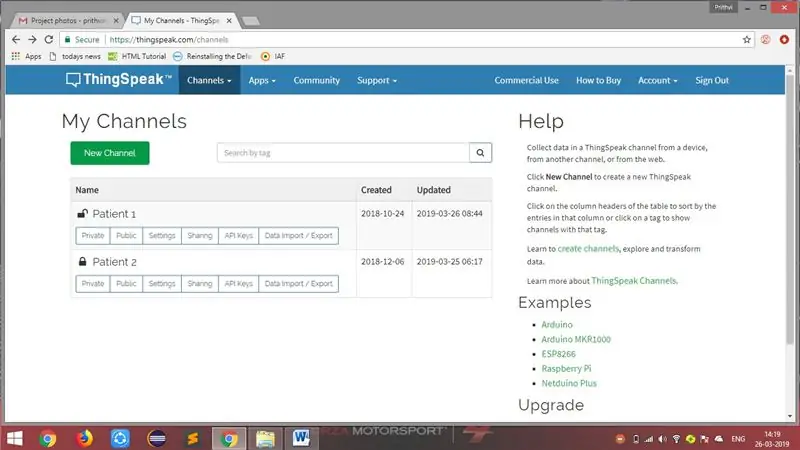Reload the page with refresh icon
The width and height of the screenshot is (800, 450).
point(48,39)
